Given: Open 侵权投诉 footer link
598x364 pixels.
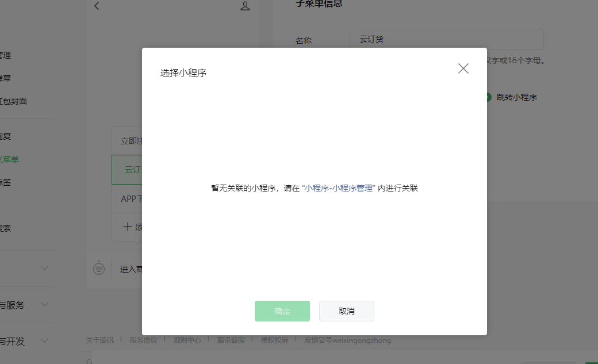Looking at the screenshot, I should pos(275,340).
